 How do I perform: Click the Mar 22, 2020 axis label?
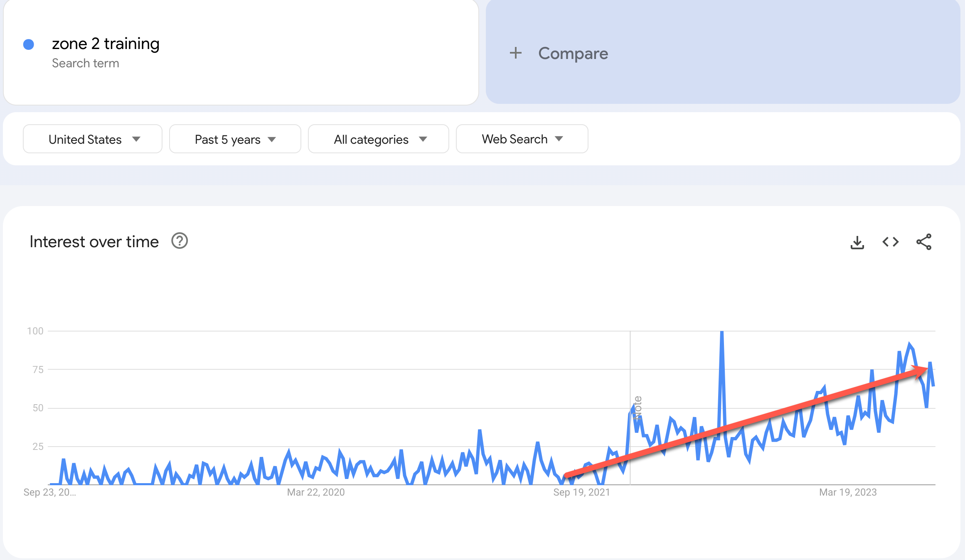316,492
